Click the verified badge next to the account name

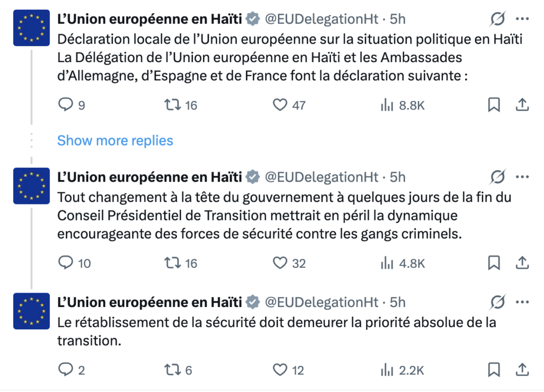(252, 19)
